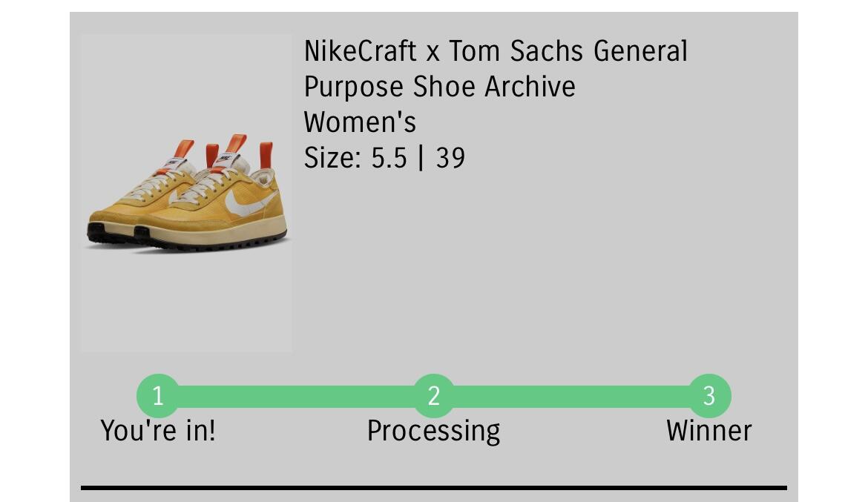Click the black divider line below the tracker

[x=434, y=488]
